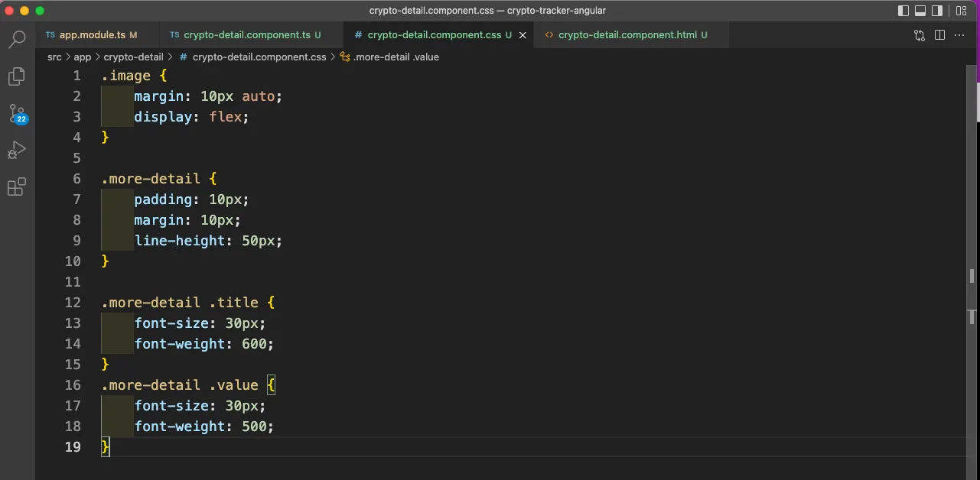Viewport: 980px width, 480px height.
Task: Click line number 6 in the gutter
Action: 77,179
